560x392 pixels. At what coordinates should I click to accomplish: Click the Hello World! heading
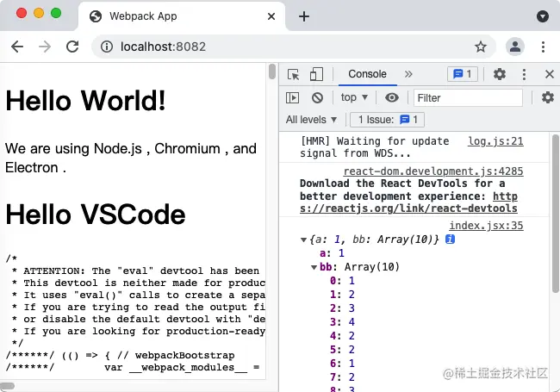(x=85, y=100)
